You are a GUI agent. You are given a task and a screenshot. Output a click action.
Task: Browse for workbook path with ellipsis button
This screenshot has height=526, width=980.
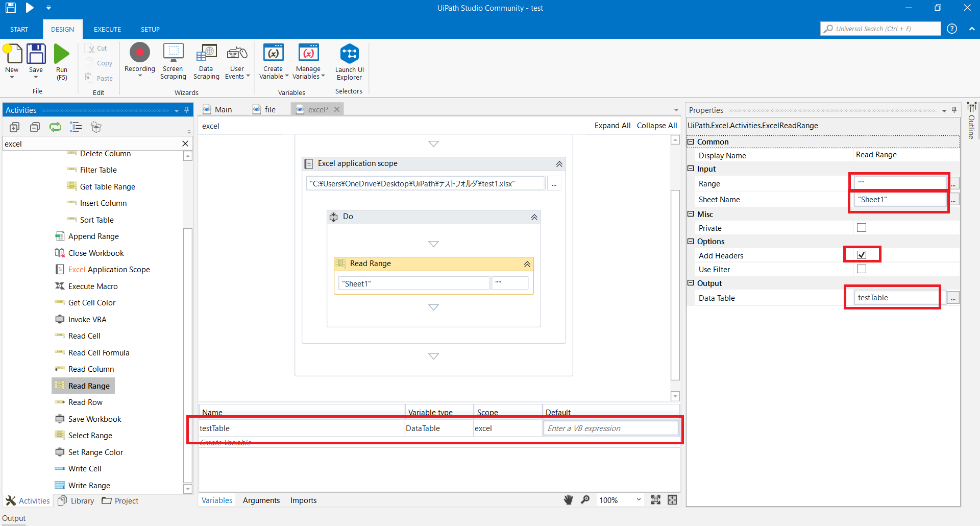tap(554, 184)
